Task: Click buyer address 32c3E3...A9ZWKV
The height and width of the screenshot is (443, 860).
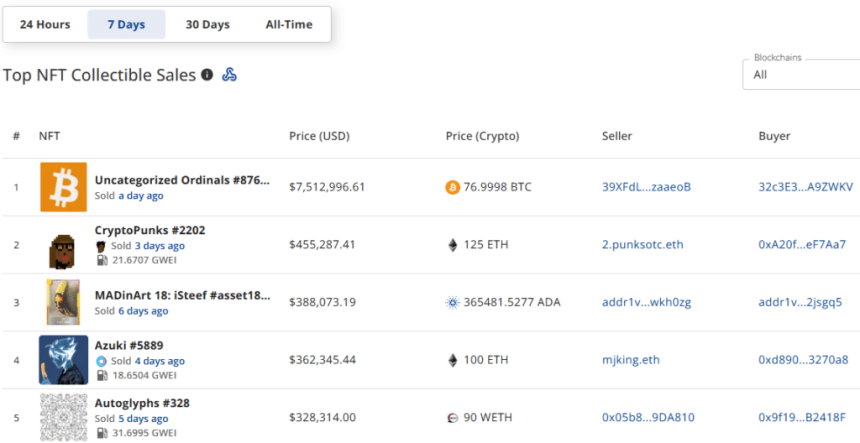Action: 805,187
